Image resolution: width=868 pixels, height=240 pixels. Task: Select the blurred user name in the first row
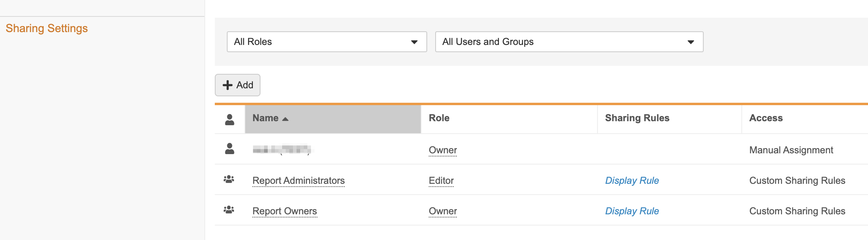[282, 150]
